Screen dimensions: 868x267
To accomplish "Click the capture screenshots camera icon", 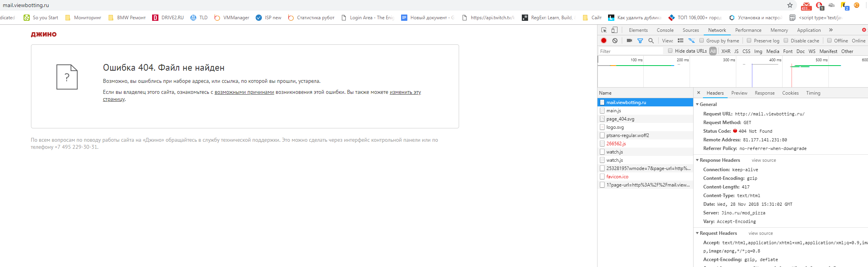I will (x=629, y=40).
